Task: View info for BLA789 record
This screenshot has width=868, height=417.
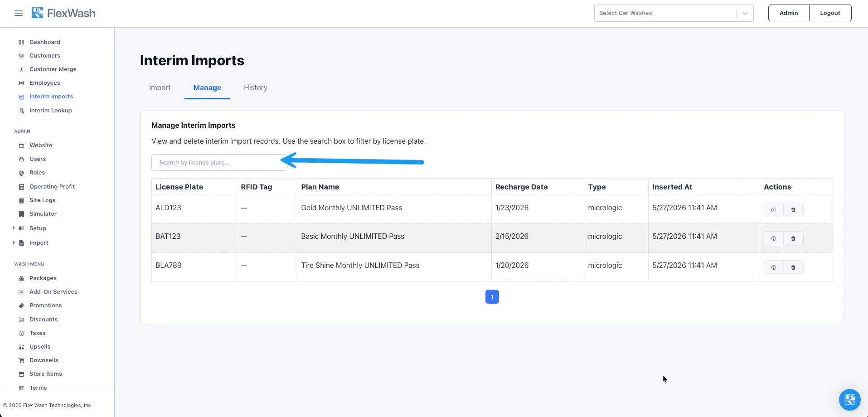Action: 774,267
